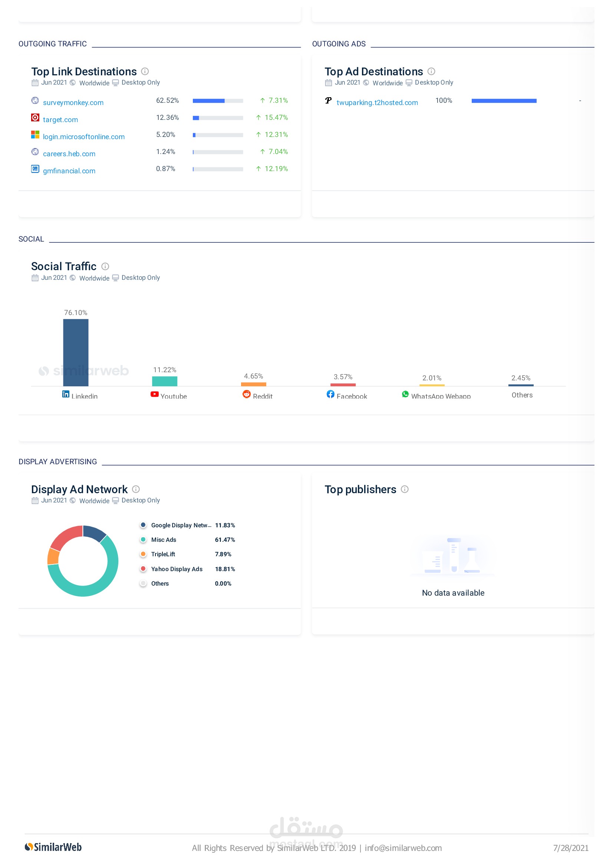Click the "No data available" message
The image size is (613, 868).
(x=453, y=592)
